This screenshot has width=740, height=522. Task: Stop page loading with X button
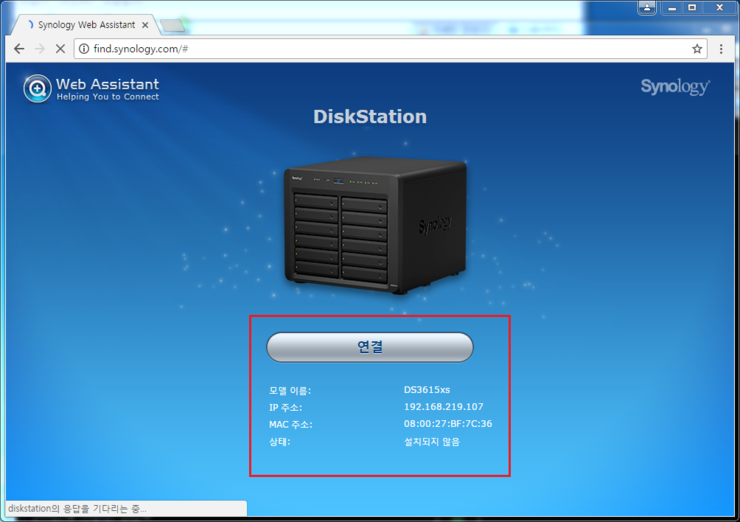coord(60,49)
